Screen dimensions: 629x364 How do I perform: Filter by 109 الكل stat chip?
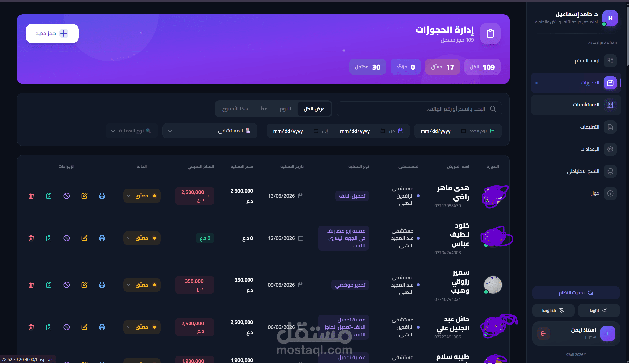point(482,67)
